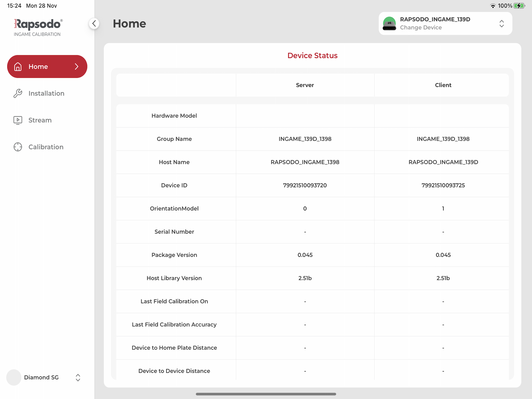Click the Serial Number row label
Screen dimensions: 532x399
[x=174, y=231]
